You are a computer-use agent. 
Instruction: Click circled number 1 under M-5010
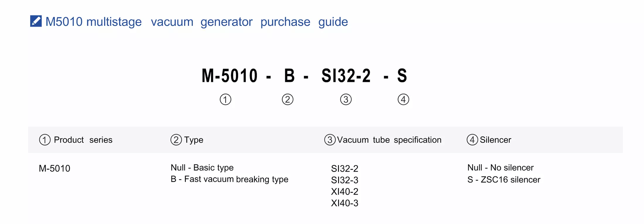pyautogui.click(x=225, y=99)
